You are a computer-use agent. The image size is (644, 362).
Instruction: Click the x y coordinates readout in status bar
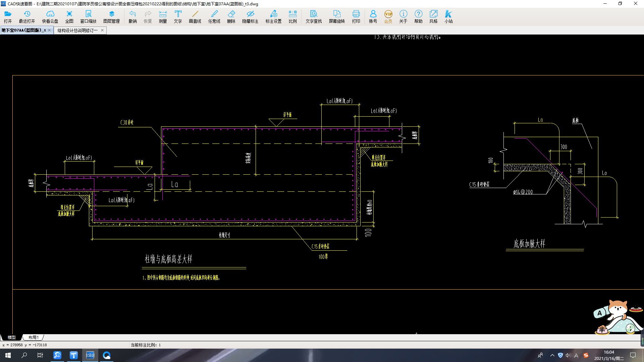pyautogui.click(x=24, y=345)
